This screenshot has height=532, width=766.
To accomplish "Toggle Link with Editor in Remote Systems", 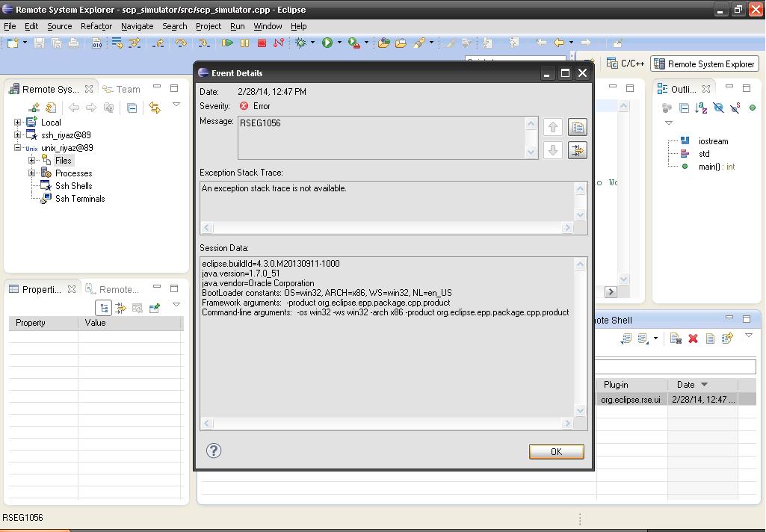I will click(155, 108).
